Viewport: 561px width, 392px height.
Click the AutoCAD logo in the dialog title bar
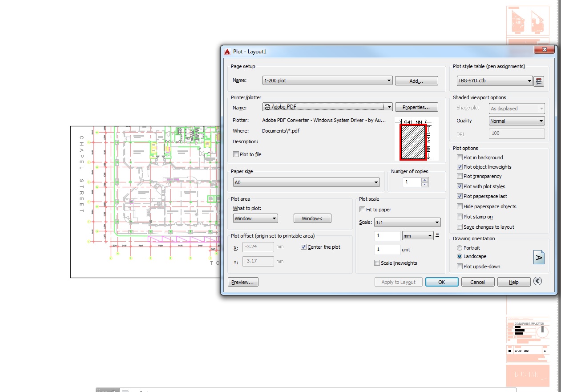click(226, 51)
